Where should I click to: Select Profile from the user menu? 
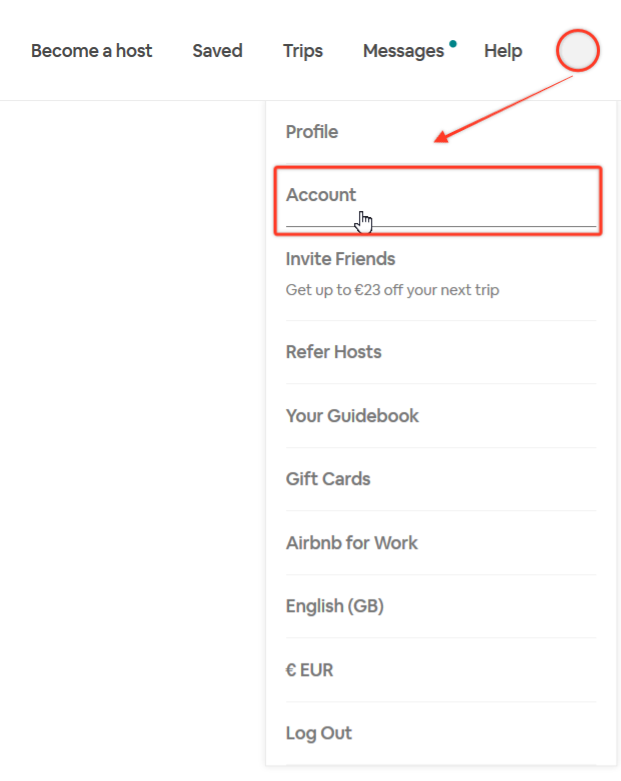[312, 132]
